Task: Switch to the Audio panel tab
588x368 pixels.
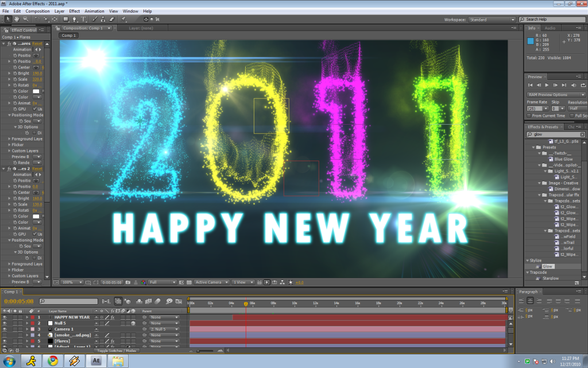Action: pyautogui.click(x=550, y=28)
